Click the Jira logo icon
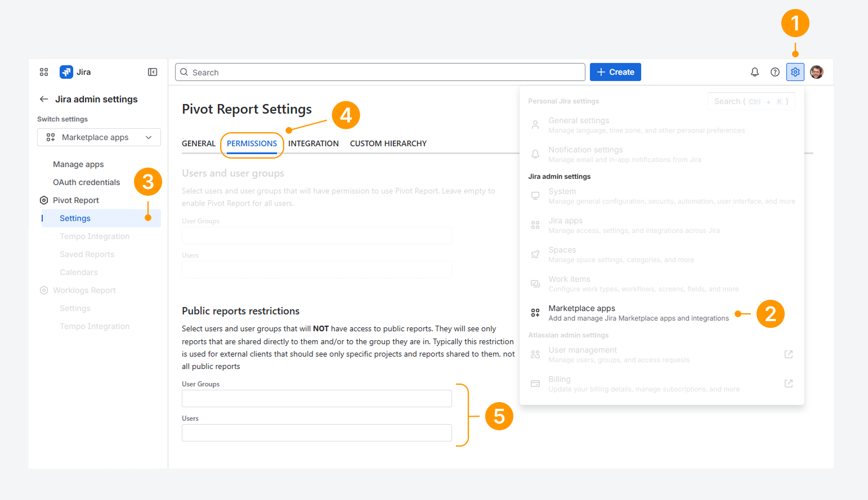The width and height of the screenshot is (868, 500). tap(66, 72)
